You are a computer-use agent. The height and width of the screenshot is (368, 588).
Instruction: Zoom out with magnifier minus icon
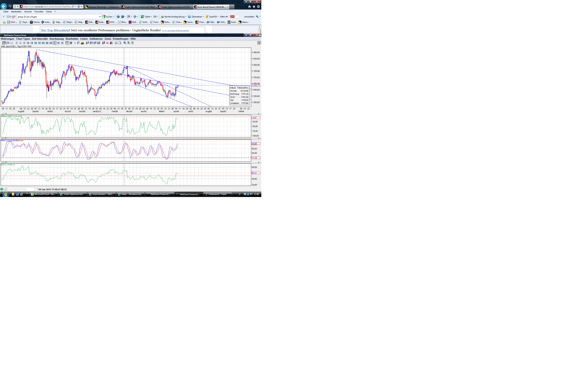point(129,43)
